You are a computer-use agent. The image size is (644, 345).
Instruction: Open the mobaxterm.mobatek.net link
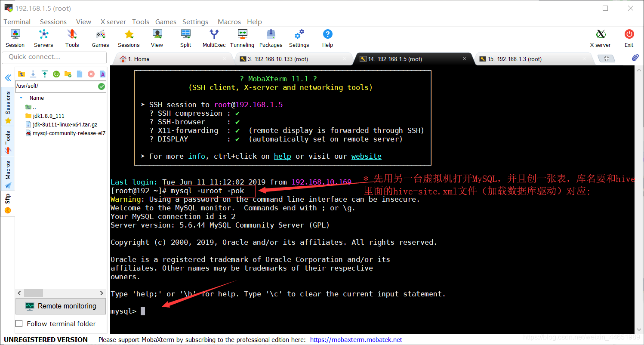[356, 339]
